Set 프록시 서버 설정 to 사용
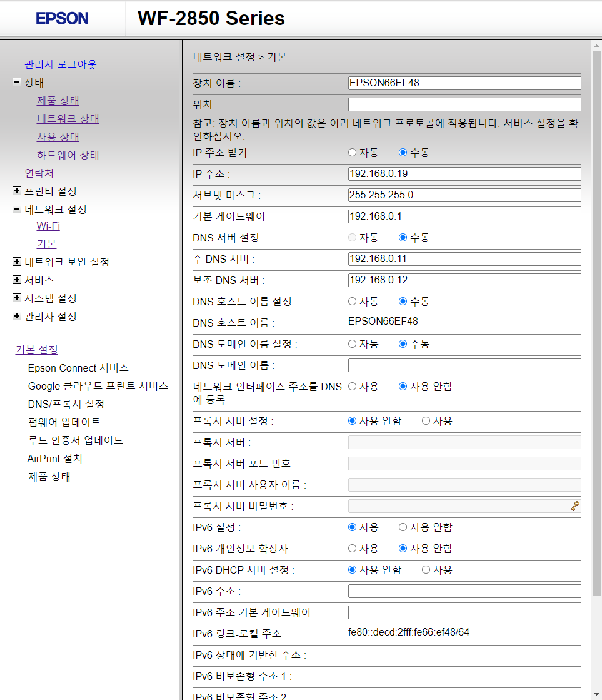The width and height of the screenshot is (602, 700). click(426, 420)
